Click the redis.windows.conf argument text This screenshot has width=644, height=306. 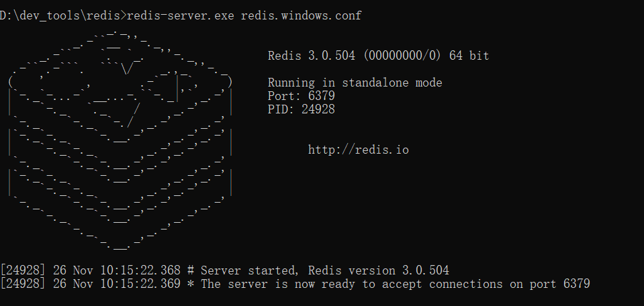click(301, 15)
